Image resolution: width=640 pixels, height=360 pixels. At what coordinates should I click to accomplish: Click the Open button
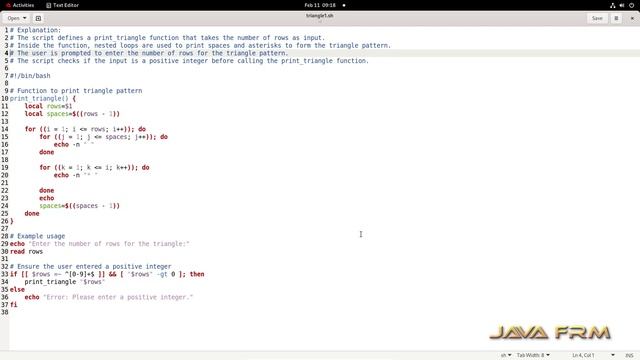13,18
